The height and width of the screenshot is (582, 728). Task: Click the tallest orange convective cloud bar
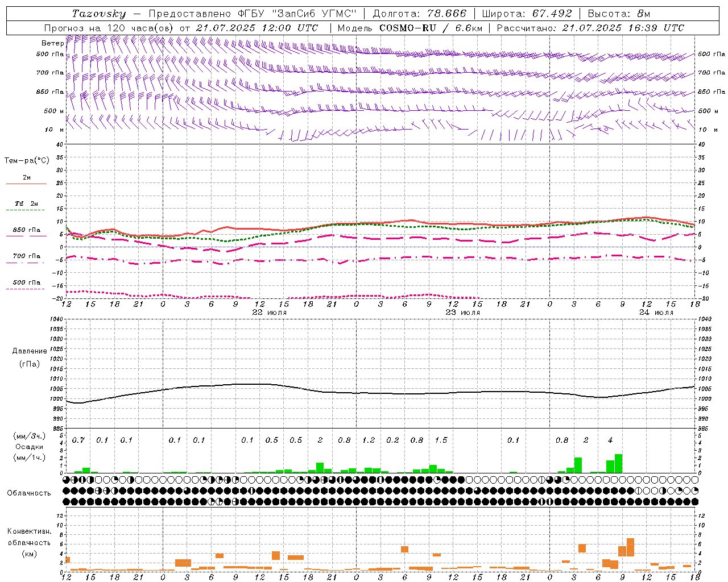coord(630,547)
